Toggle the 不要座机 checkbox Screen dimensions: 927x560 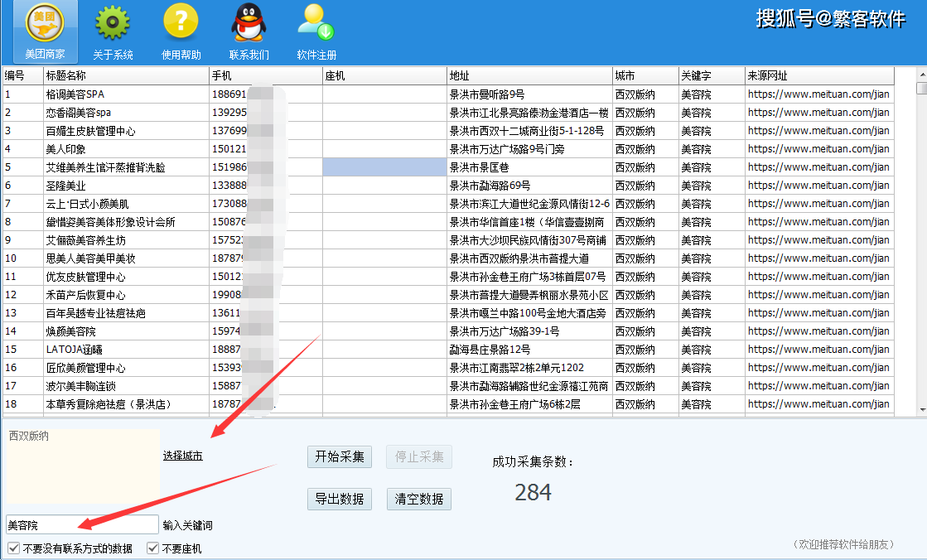pyautogui.click(x=152, y=548)
